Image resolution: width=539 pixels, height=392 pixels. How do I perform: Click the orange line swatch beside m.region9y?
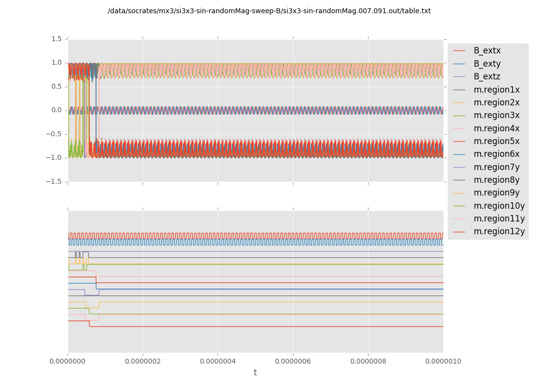coord(459,193)
